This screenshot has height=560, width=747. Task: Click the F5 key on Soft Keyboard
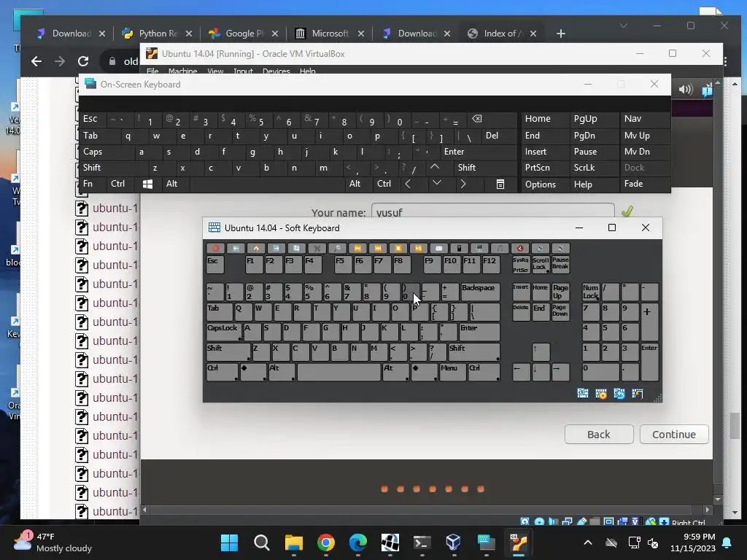[x=343, y=265]
